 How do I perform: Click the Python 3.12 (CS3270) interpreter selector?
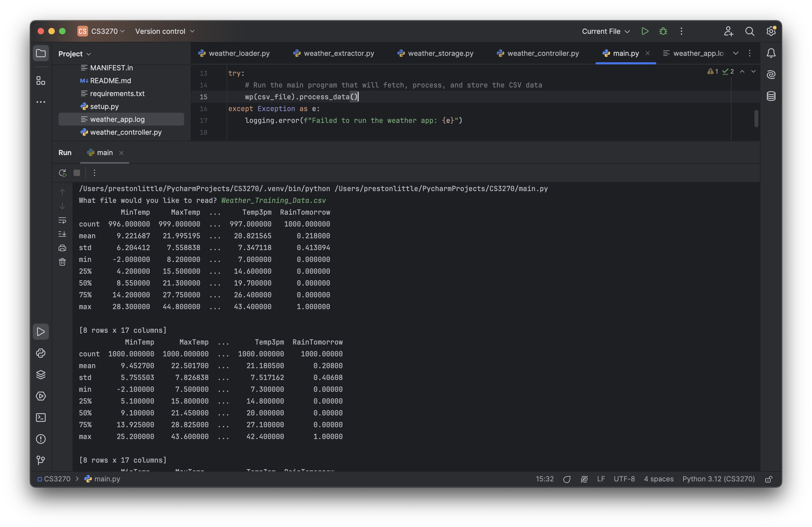(x=718, y=479)
